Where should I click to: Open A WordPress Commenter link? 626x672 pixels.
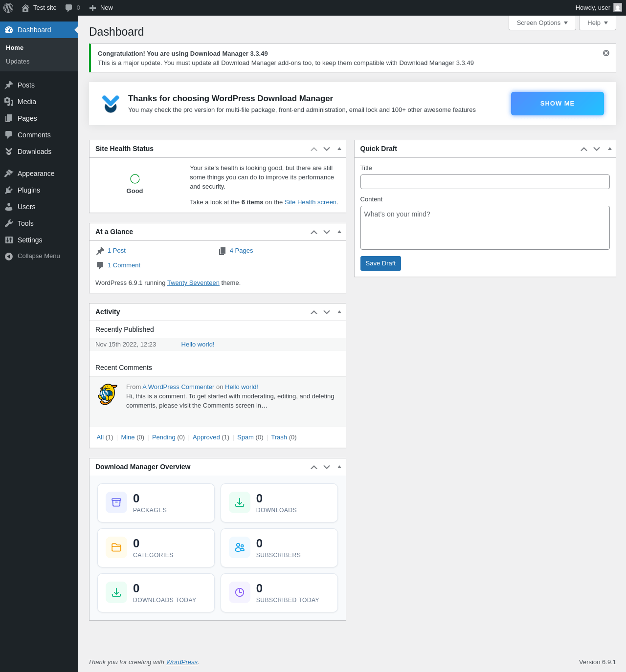(x=179, y=387)
